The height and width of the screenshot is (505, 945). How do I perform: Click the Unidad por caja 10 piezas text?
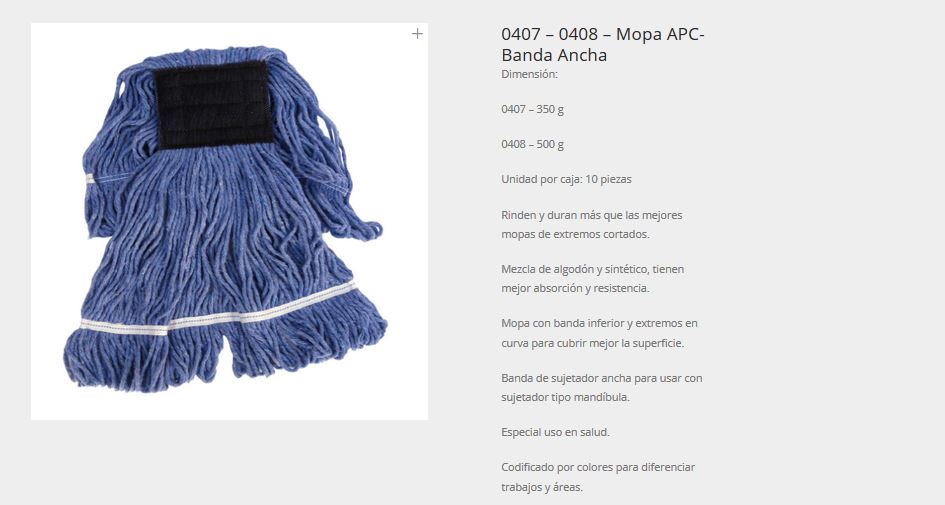pyautogui.click(x=566, y=179)
